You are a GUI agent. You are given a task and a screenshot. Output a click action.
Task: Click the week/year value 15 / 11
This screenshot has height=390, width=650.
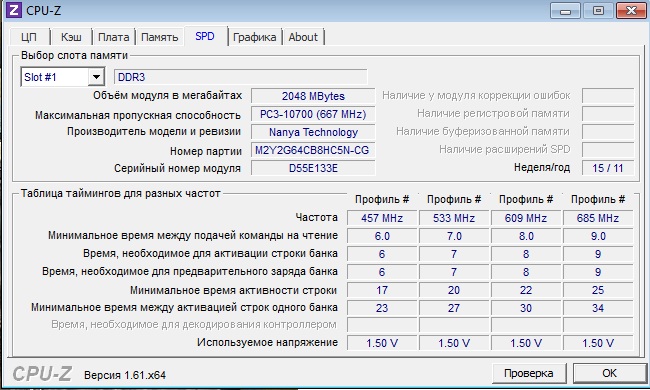[x=608, y=168]
